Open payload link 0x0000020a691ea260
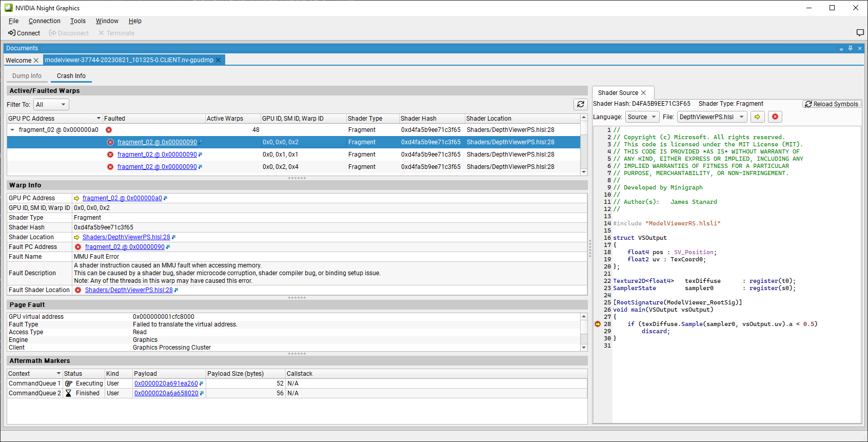This screenshot has height=442, width=868. tap(166, 383)
